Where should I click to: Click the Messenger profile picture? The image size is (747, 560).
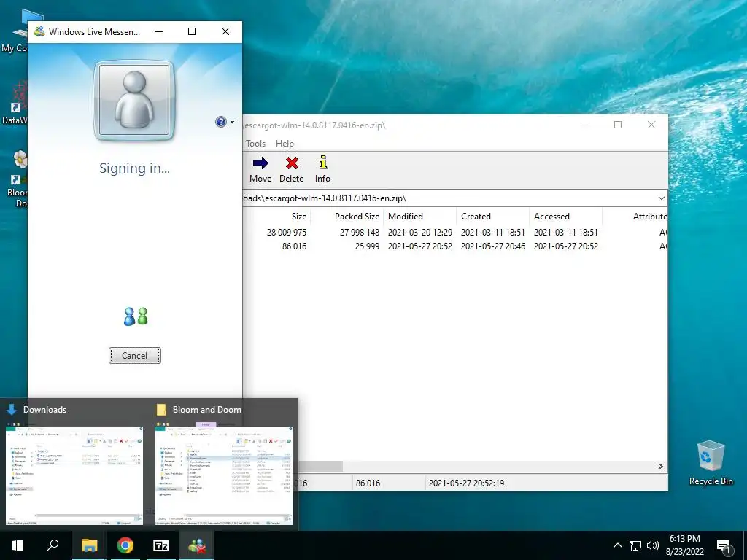point(134,100)
